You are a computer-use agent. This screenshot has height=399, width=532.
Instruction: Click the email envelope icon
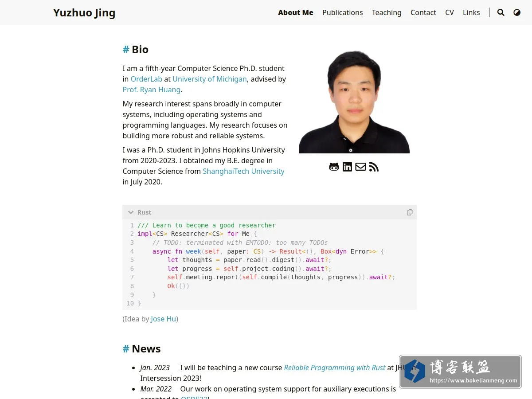pos(360,167)
